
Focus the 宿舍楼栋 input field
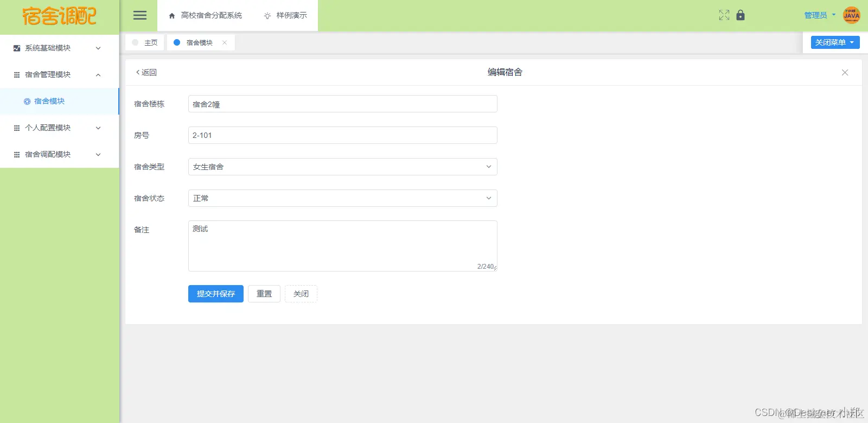coord(343,104)
